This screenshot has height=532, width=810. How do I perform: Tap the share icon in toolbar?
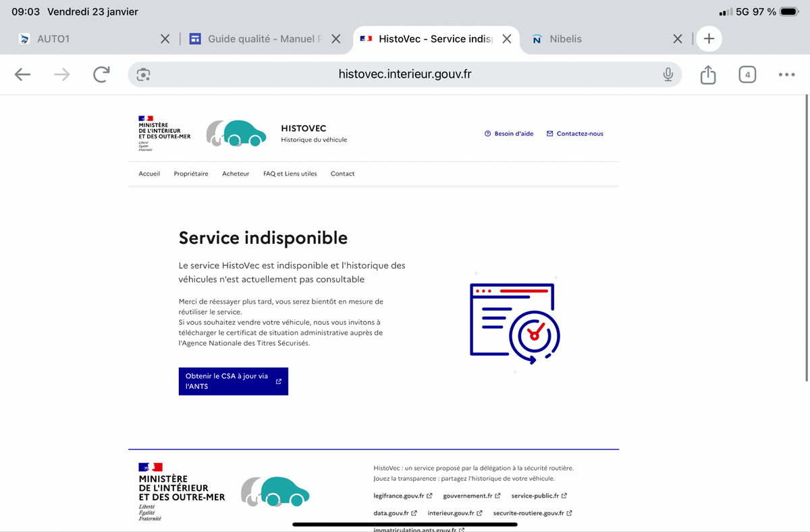(707, 75)
